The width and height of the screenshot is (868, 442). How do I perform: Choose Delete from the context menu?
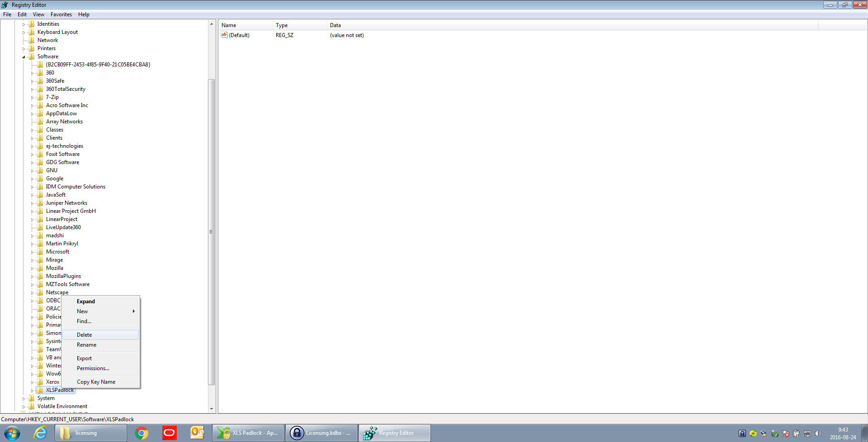click(85, 335)
